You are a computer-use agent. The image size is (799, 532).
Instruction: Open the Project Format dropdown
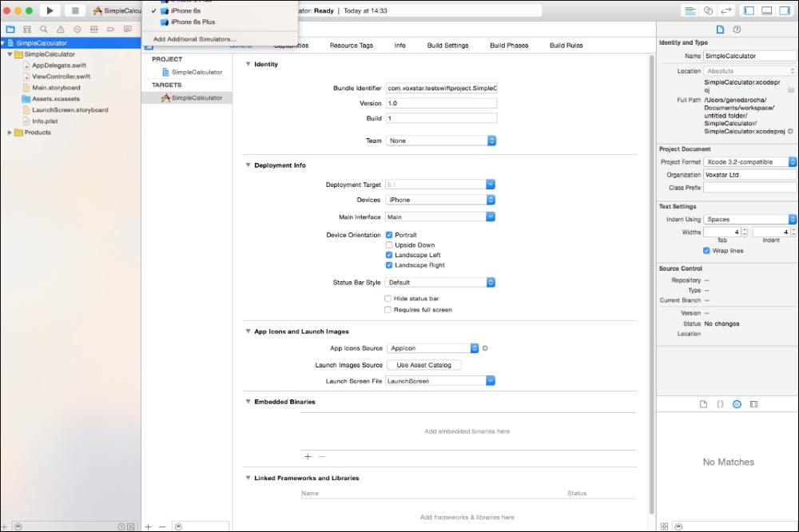click(750, 162)
